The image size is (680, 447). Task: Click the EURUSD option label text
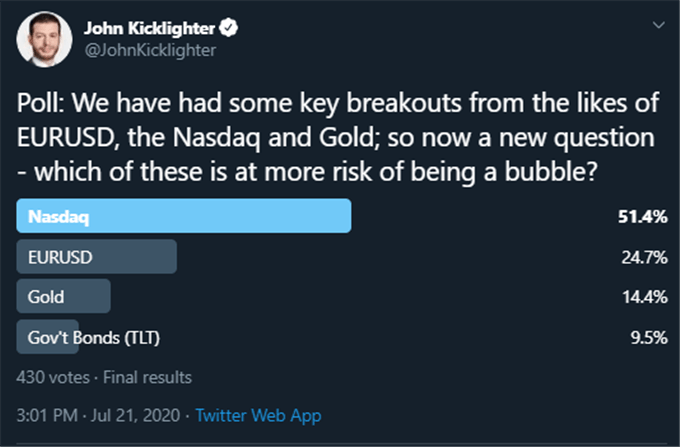[x=60, y=257]
